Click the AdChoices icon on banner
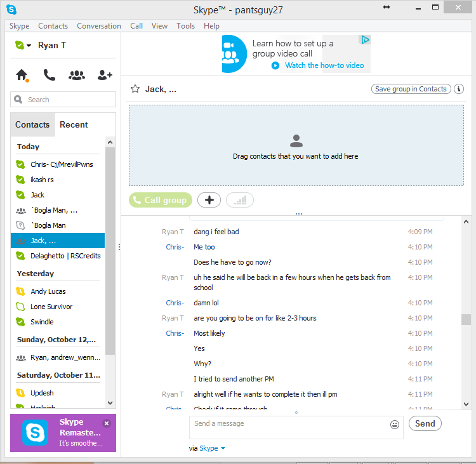 pyautogui.click(x=365, y=39)
